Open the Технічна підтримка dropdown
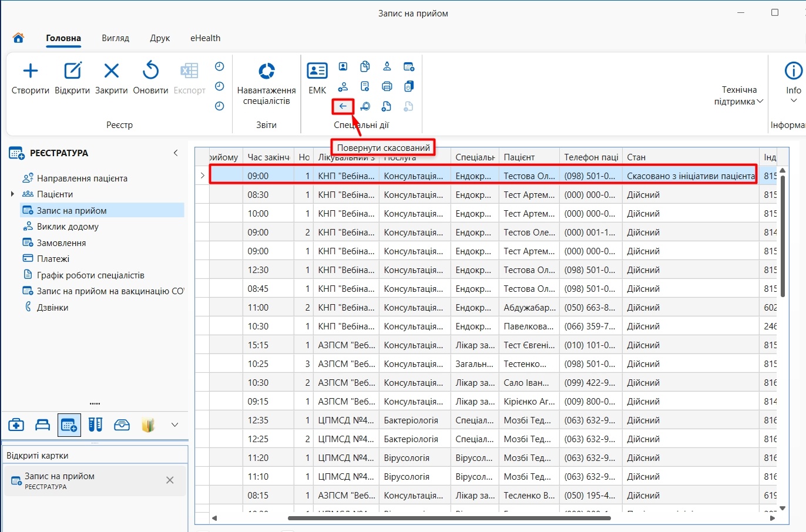Viewport: 806px width, 532px height. [x=739, y=96]
